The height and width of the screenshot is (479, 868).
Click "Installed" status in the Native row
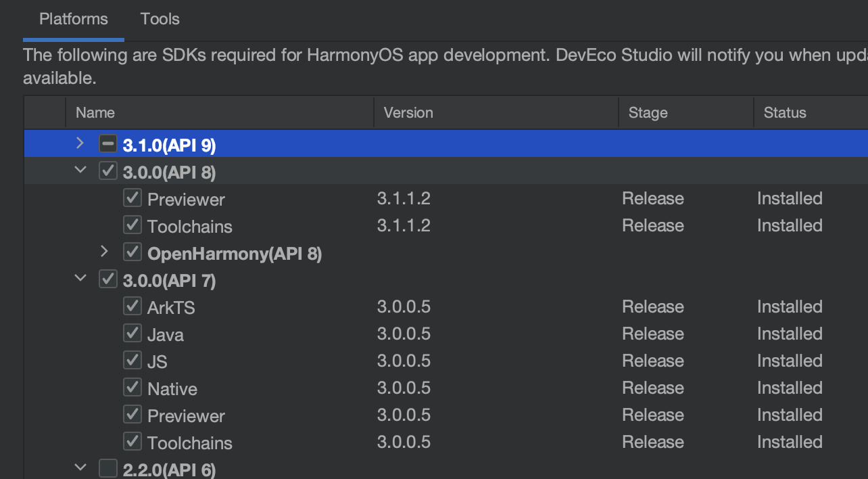(x=790, y=388)
